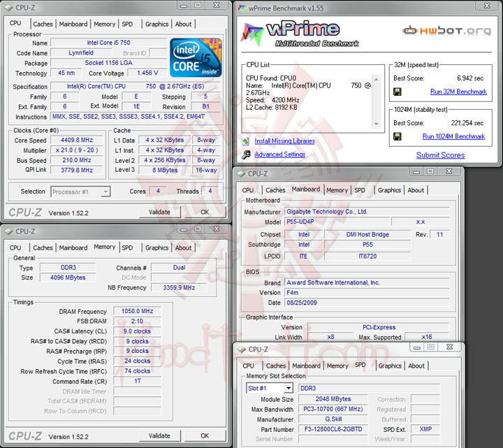
Task: Click the Code Name field Lynnfield
Action: pyautogui.click(x=81, y=53)
